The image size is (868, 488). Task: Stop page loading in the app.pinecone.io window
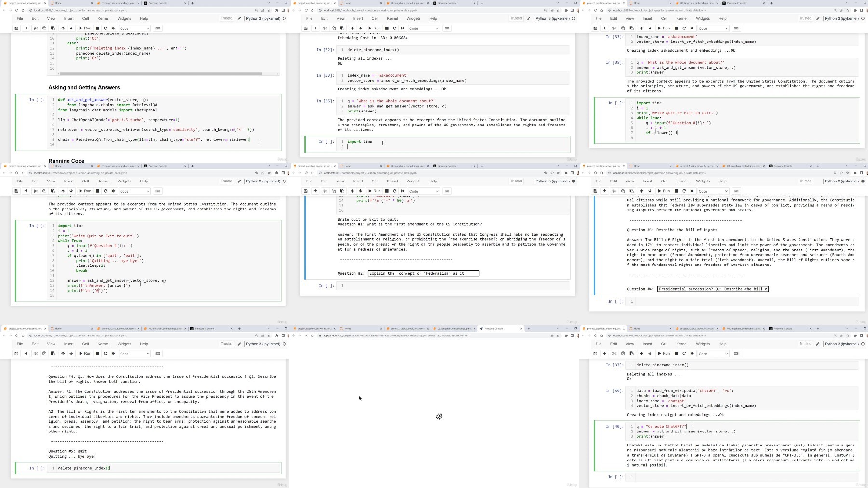(x=306, y=335)
